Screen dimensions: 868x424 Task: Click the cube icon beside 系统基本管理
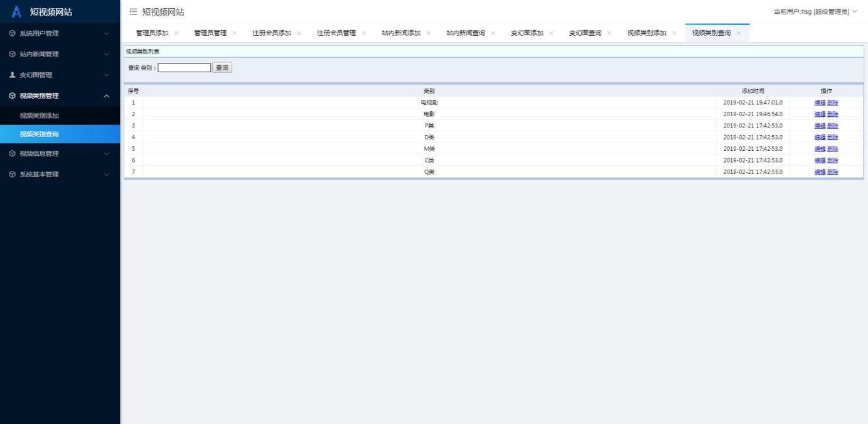(12, 174)
